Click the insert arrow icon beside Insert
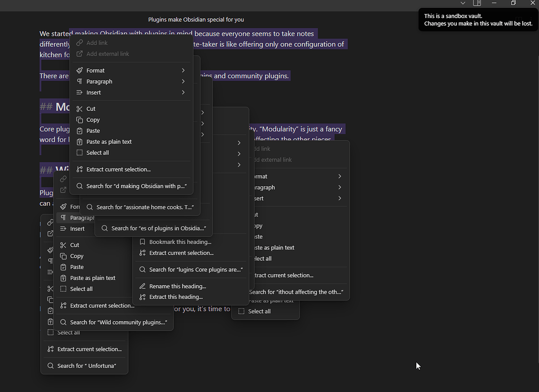539x392 pixels. coord(79,92)
